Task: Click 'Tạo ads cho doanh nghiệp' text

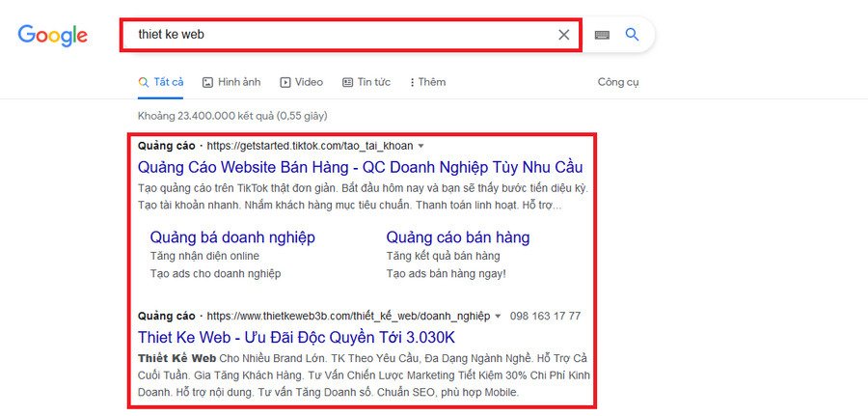Action: (215, 274)
